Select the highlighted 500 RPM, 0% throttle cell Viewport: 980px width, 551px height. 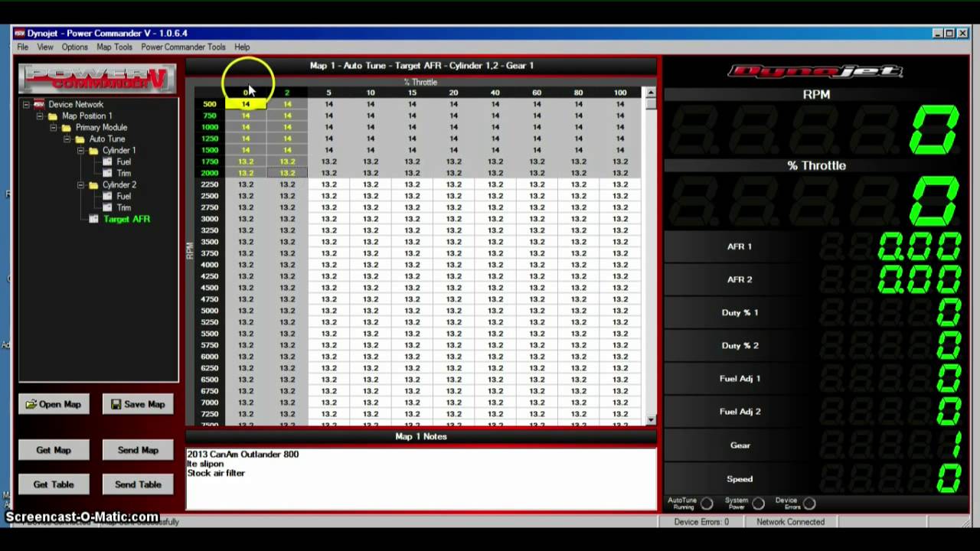(246, 104)
